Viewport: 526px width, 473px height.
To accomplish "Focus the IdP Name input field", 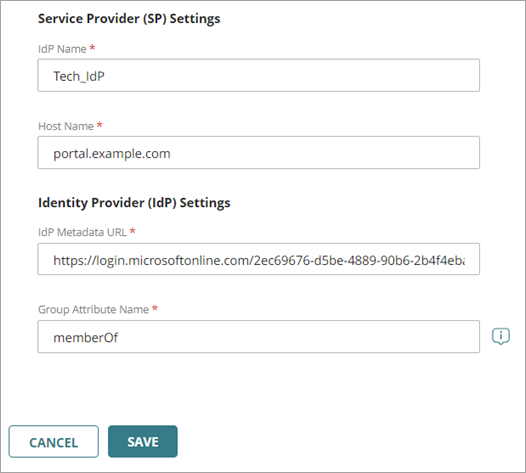I will pos(259,75).
